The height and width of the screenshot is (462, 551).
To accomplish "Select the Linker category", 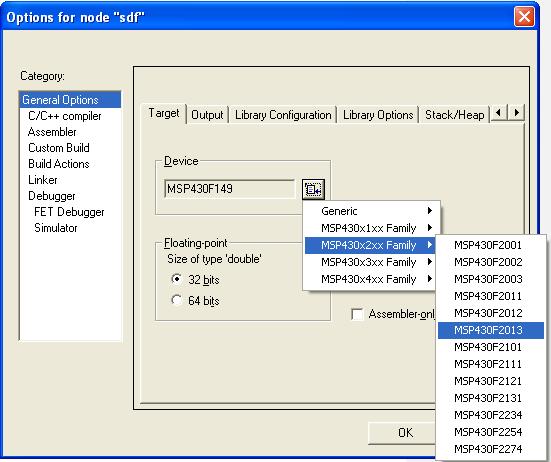I will [x=43, y=180].
